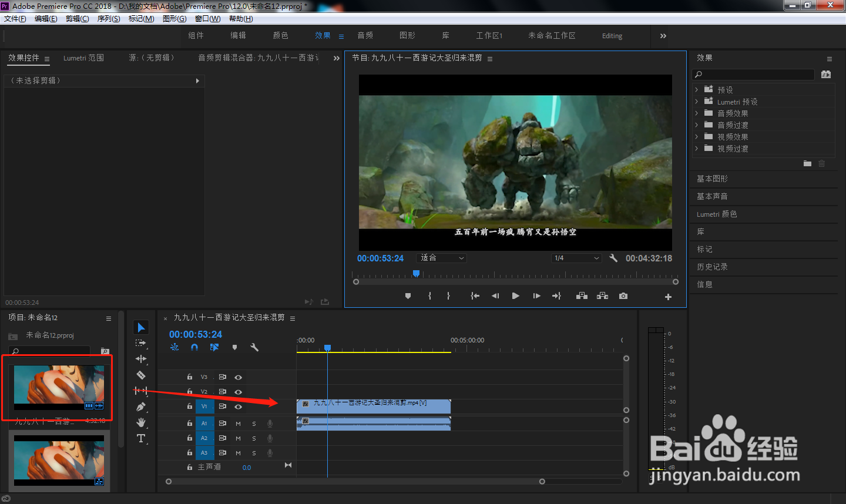The image size is (846, 504).
Task: Expand the 预设 effects folder
Action: [x=697, y=90]
